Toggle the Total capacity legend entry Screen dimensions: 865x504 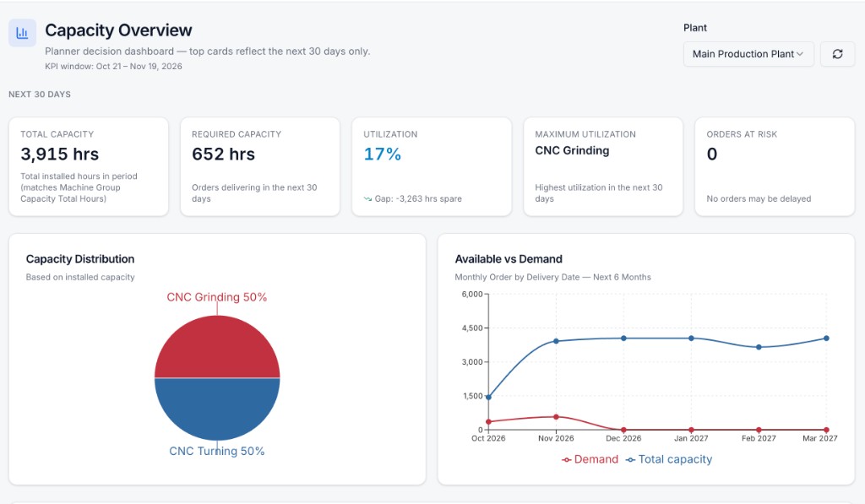[x=669, y=459]
